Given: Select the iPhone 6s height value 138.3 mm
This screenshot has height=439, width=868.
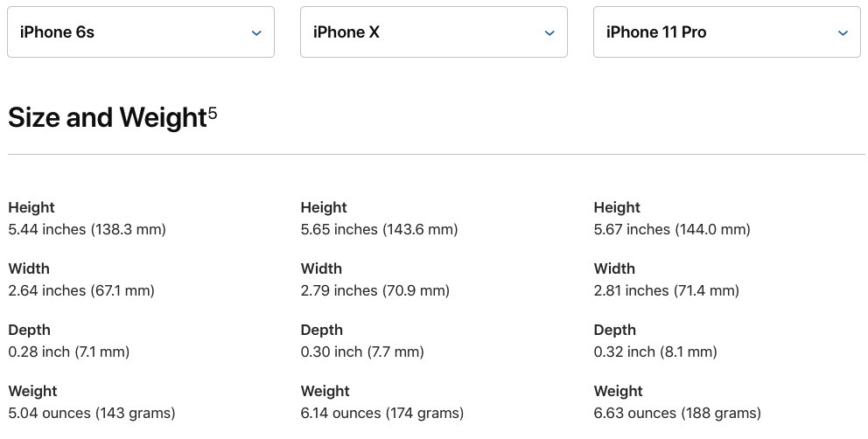Looking at the screenshot, I should click(x=87, y=229).
